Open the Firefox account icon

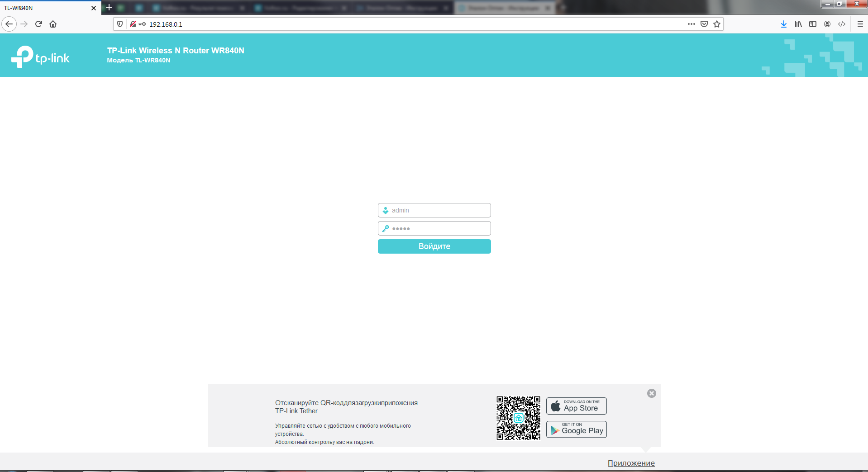[x=827, y=24]
